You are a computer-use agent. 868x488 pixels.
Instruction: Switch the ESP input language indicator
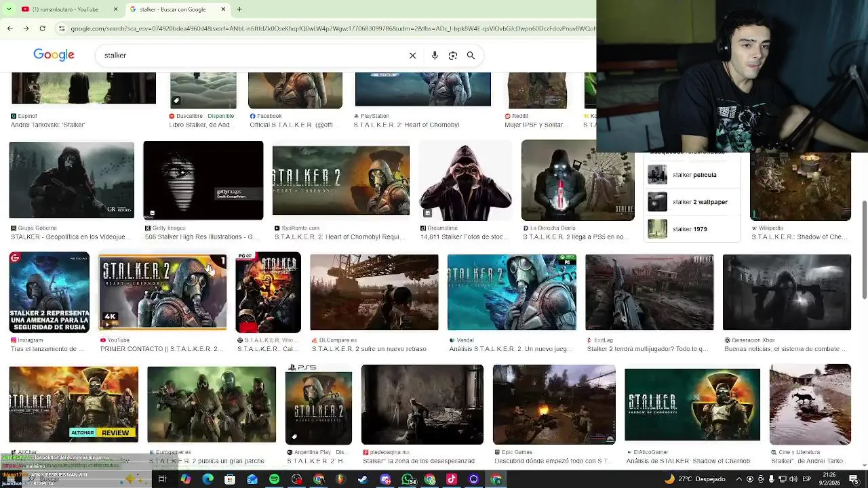(807, 479)
